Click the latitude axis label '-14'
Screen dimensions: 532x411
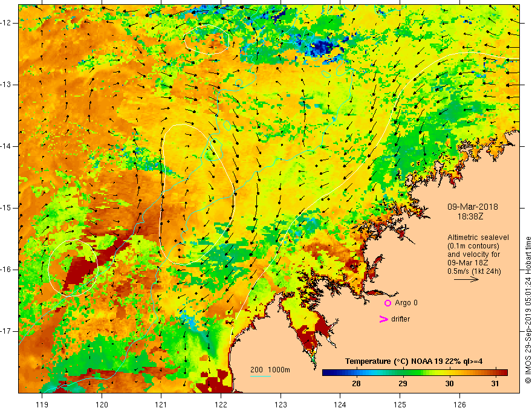7,146
